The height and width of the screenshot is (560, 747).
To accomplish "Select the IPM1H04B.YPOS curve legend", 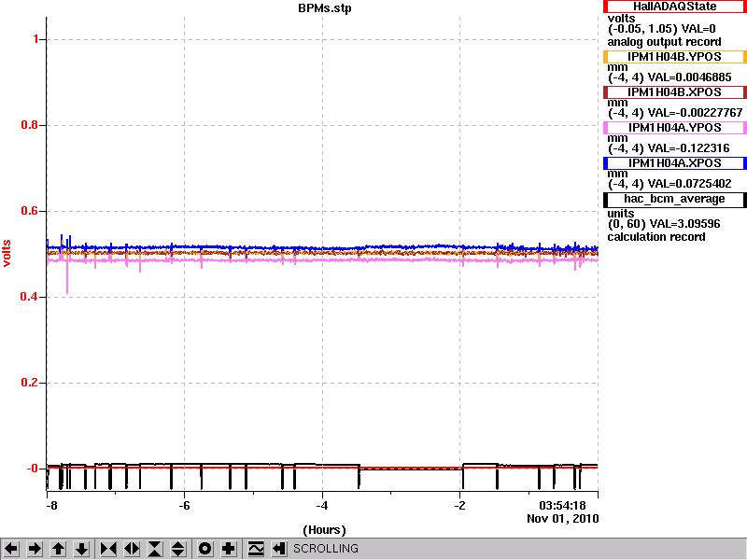I will coord(674,57).
